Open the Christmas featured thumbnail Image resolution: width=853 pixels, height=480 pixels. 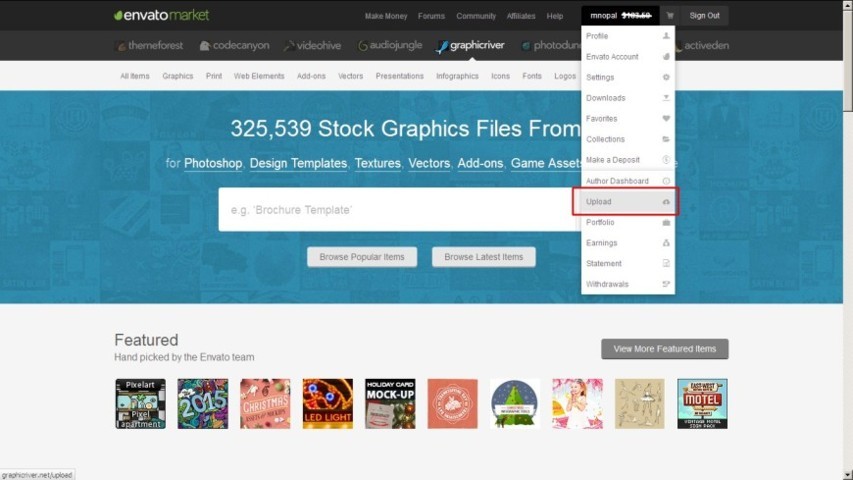click(x=265, y=404)
